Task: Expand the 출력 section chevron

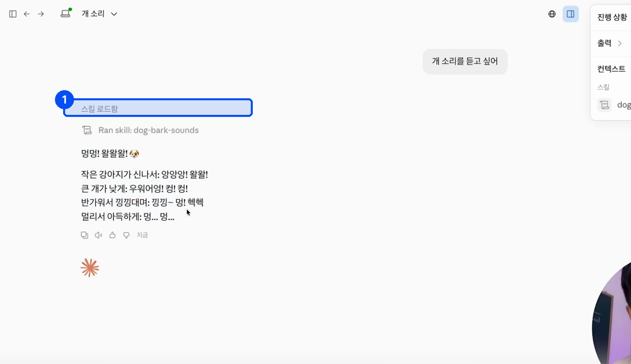Action: point(620,43)
